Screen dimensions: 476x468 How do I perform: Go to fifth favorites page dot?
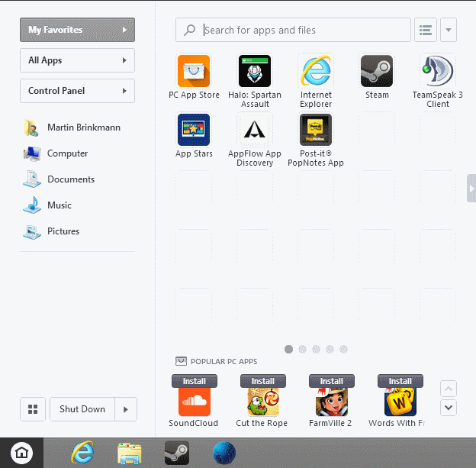click(x=343, y=350)
